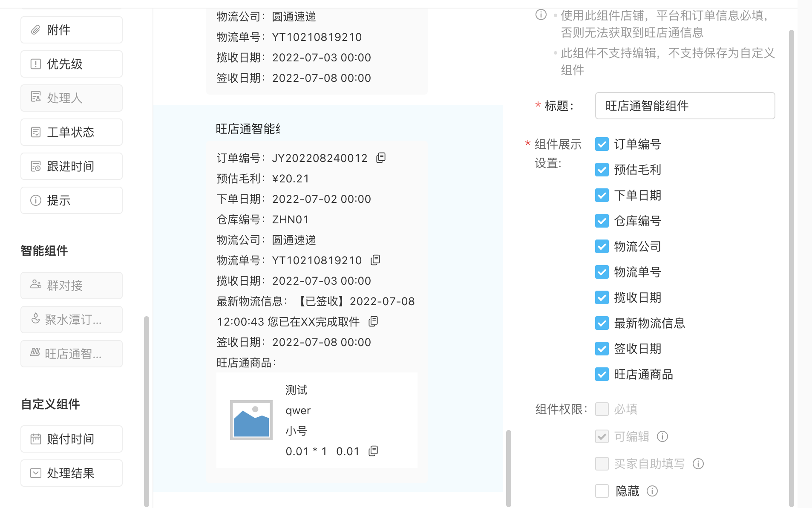Copy the tracking number YT10210819210
Screen dimensions: 812x508
375,260
